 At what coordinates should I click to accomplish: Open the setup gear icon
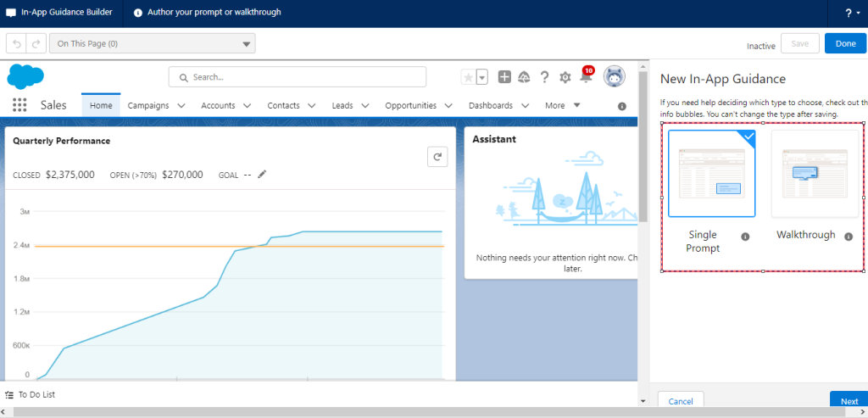point(565,77)
